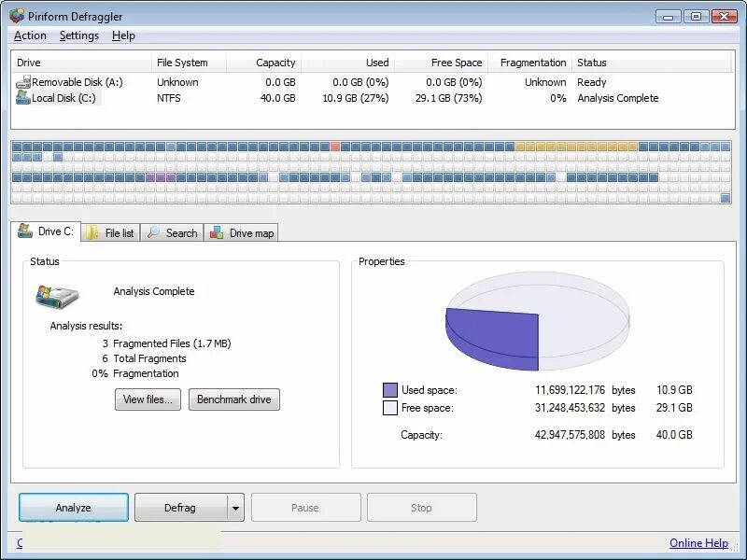Click the File list folder icon
Image resolution: width=747 pixels, height=560 pixels.
[92, 232]
